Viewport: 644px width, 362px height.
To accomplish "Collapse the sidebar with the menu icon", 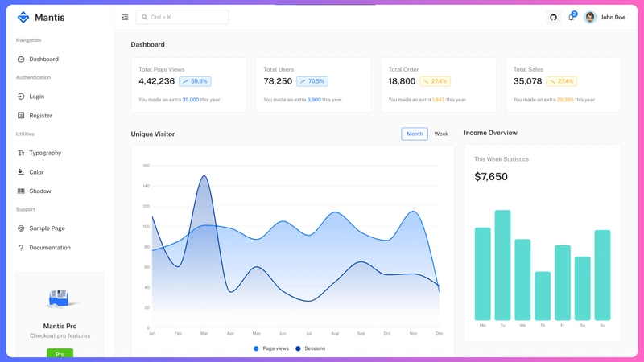I will tap(125, 17).
